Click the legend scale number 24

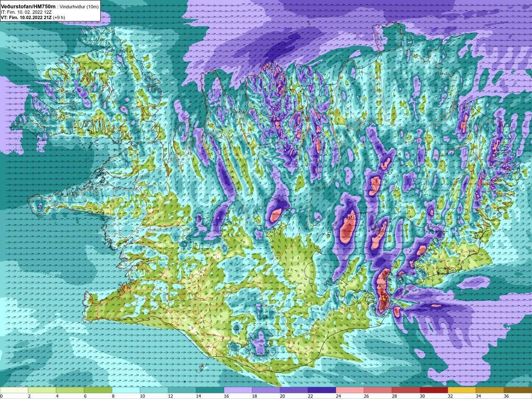tap(338, 396)
